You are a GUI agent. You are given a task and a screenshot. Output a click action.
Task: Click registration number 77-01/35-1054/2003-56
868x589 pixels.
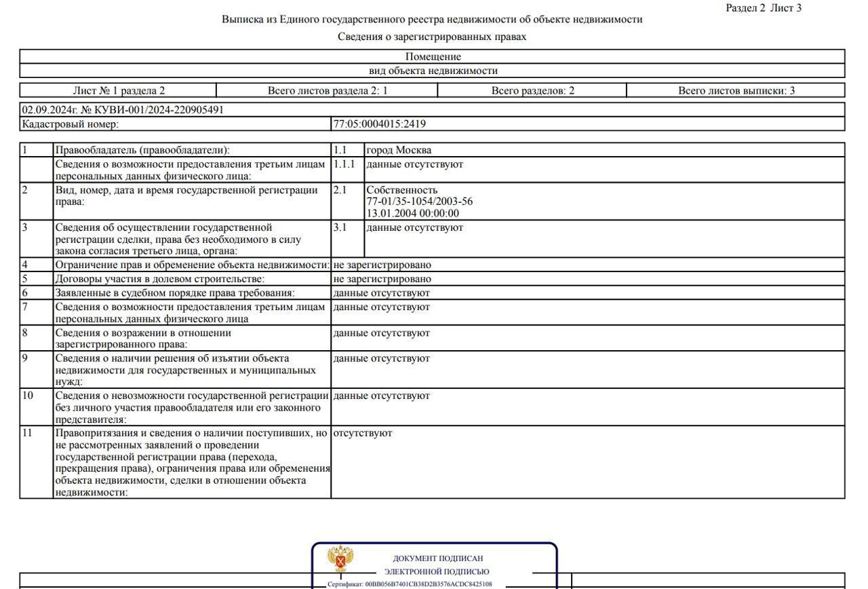click(x=420, y=202)
